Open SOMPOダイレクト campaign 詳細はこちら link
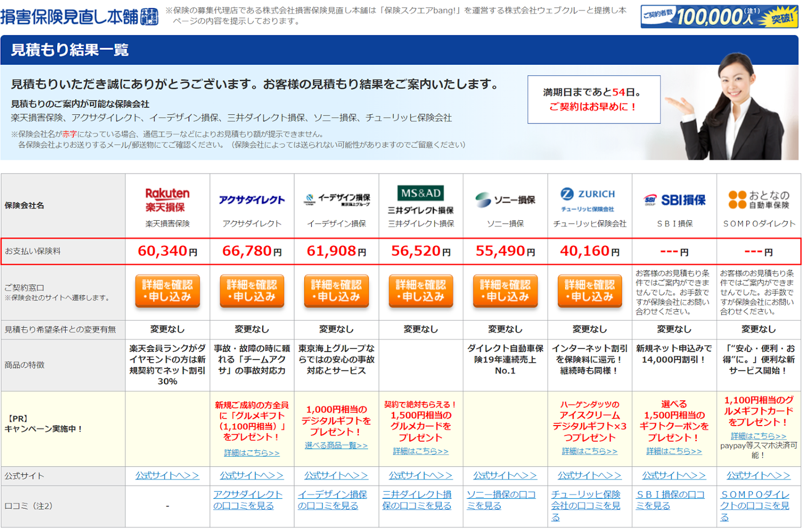 (x=759, y=436)
